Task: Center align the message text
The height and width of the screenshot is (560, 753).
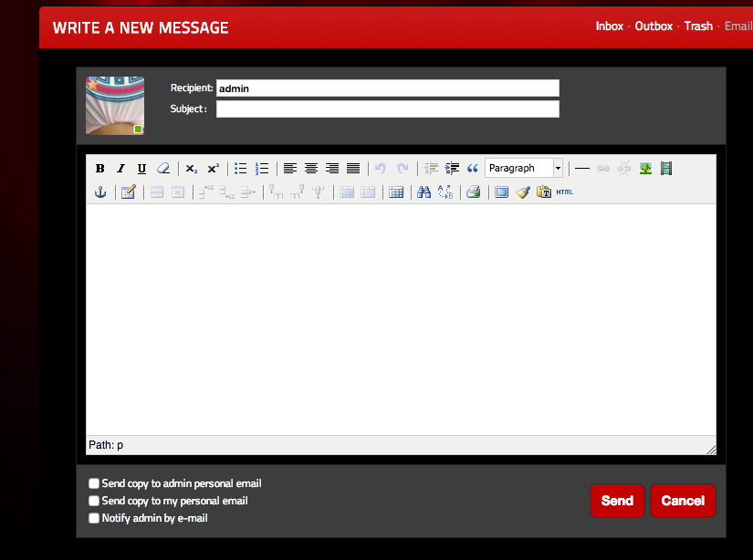Action: tap(311, 169)
